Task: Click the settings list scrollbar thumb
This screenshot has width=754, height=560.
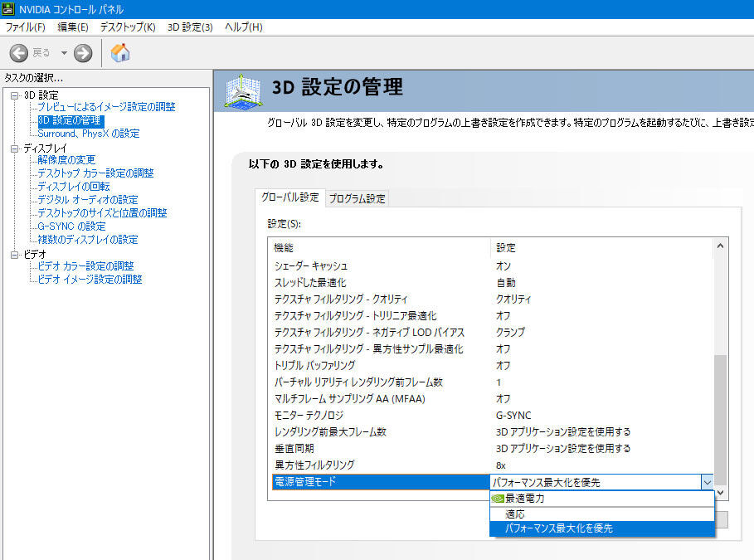Action: tap(720, 420)
